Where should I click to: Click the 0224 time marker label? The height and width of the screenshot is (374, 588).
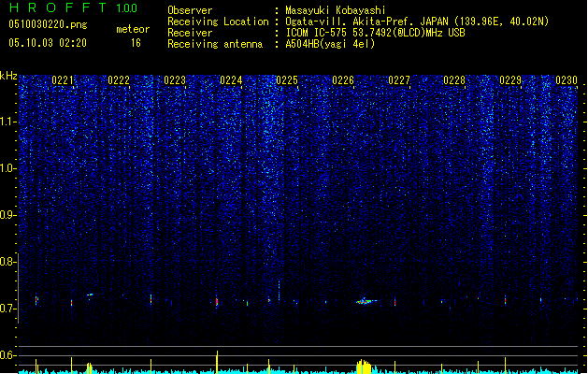click(x=231, y=80)
